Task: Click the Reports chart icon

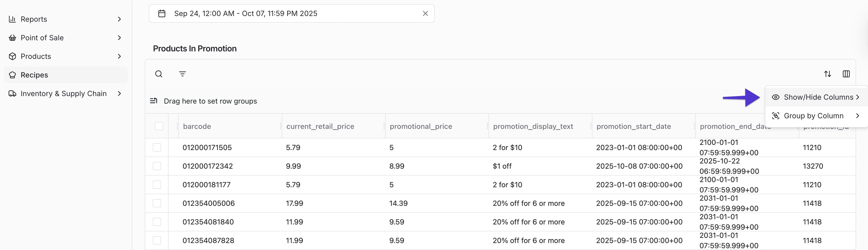Action: tap(12, 19)
